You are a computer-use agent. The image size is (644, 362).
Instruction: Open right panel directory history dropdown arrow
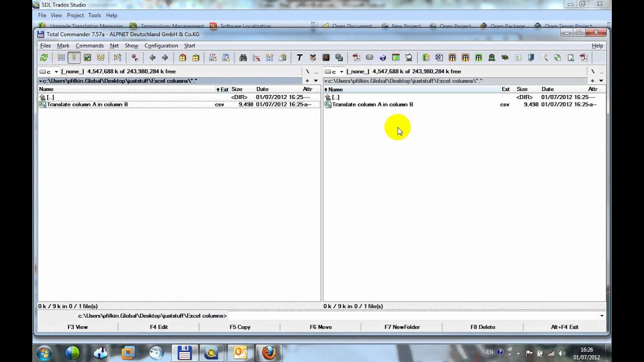[601, 80]
